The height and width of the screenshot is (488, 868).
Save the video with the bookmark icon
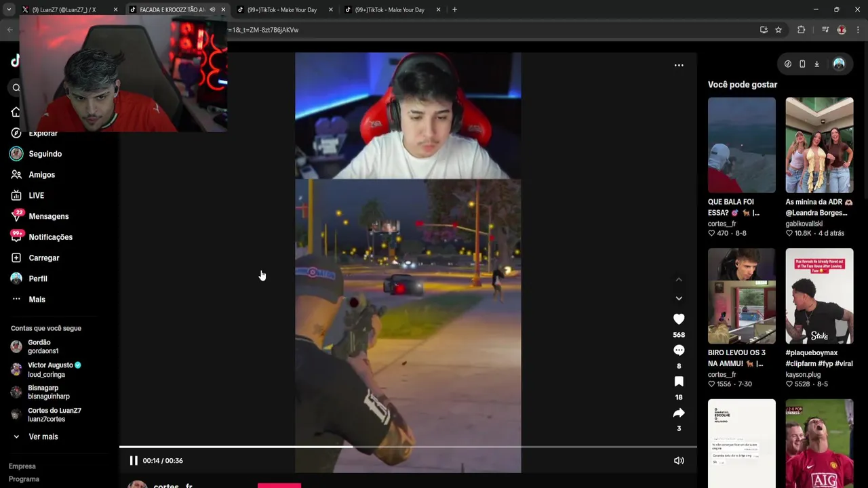[679, 382]
